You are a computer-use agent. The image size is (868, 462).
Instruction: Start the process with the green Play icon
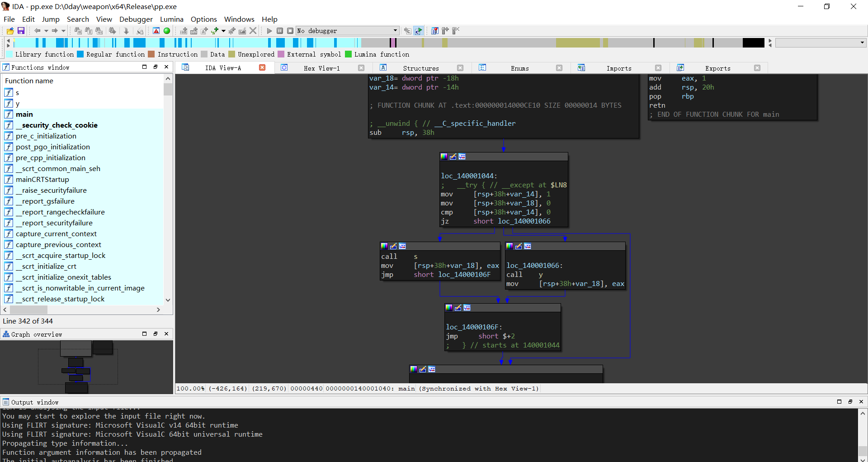click(269, 31)
